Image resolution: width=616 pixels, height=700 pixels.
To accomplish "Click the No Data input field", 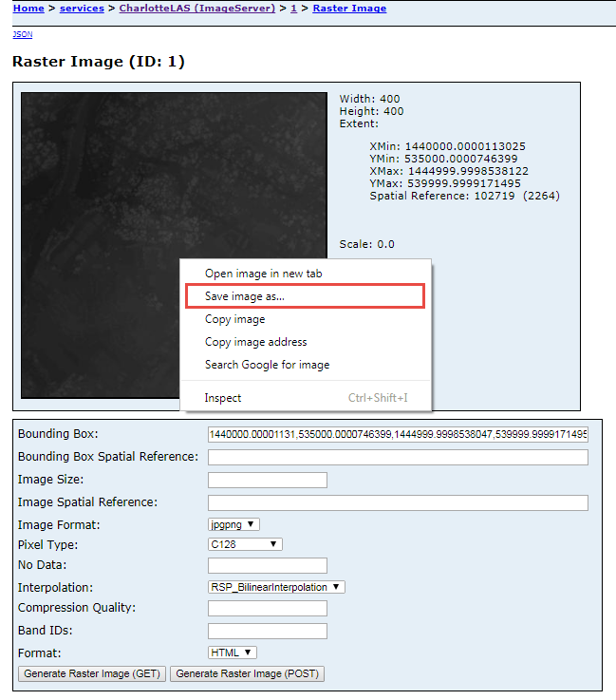I will [x=267, y=565].
